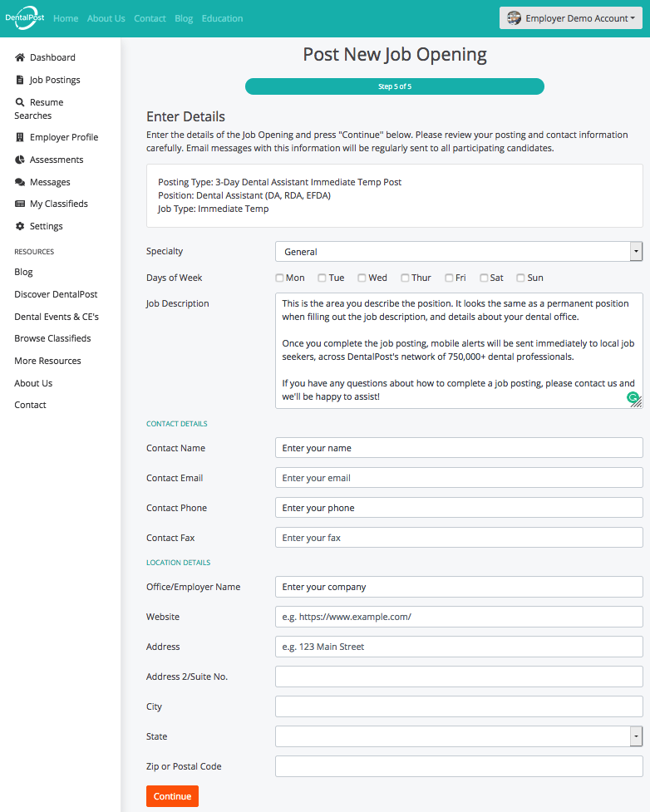Viewport: 650px width, 812px height.
Task: Select Job Postings in the sidebar
Action: tap(55, 79)
